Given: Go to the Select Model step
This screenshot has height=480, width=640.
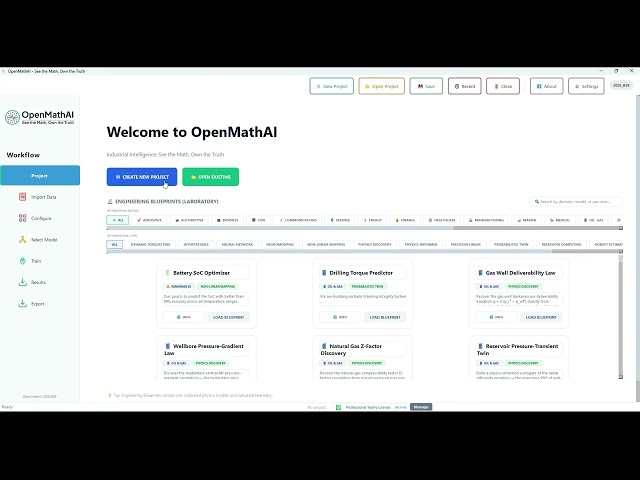Looking at the screenshot, I should 40,240.
